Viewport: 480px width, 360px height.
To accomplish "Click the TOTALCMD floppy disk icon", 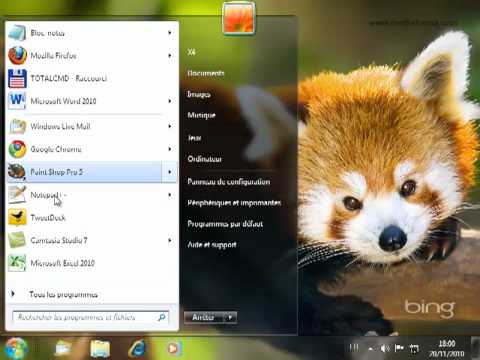I will [17, 78].
